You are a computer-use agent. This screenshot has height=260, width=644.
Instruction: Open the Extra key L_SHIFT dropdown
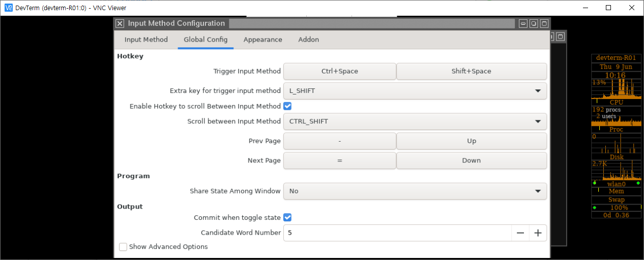pyautogui.click(x=415, y=91)
